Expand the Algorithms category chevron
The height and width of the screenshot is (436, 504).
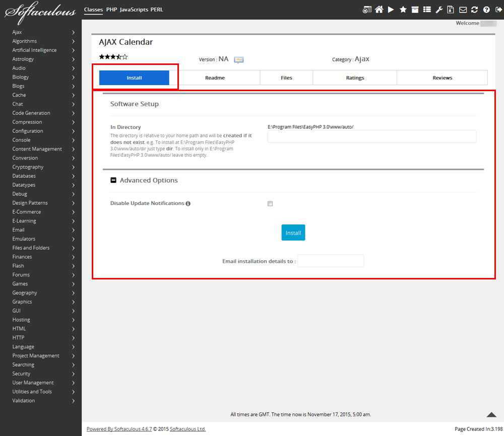tap(73, 41)
